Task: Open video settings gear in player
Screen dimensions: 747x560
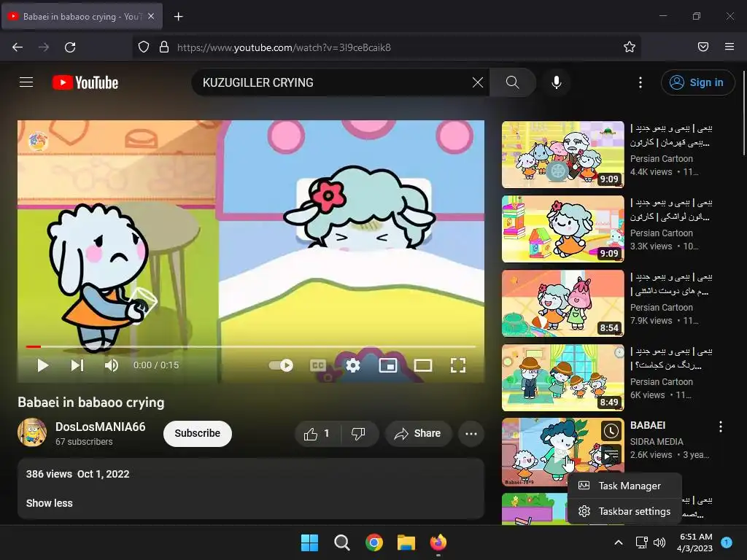Action: click(x=353, y=365)
